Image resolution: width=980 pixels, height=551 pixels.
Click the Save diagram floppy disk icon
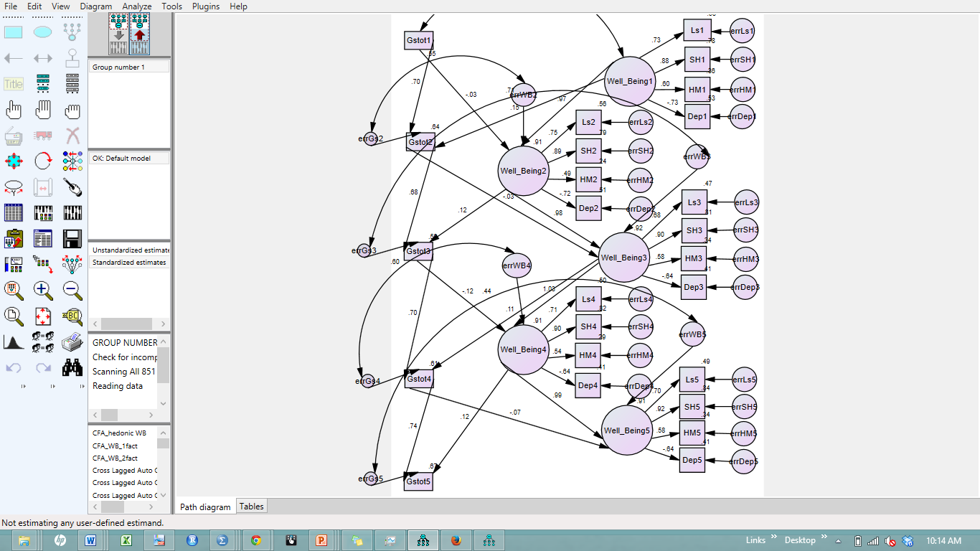(72, 238)
